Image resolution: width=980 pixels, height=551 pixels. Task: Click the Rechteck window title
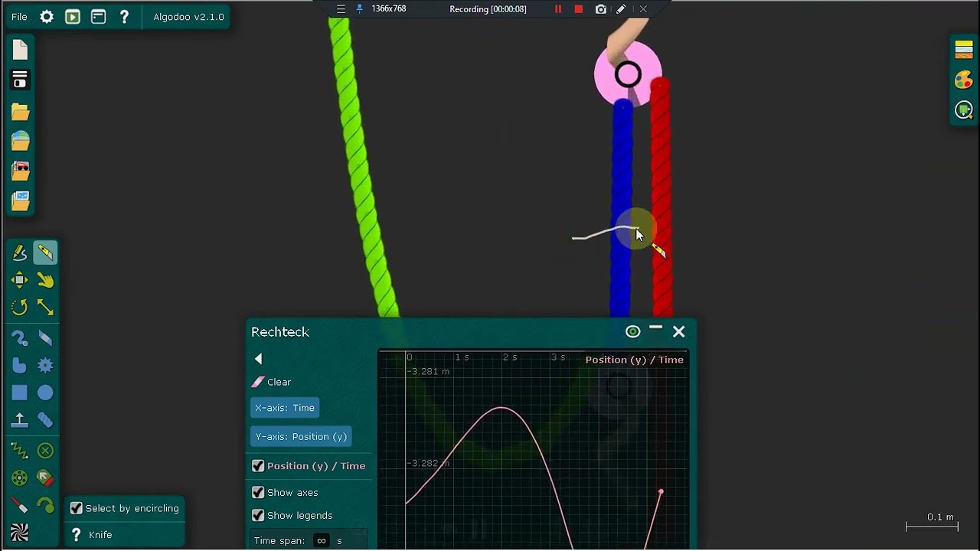click(x=280, y=332)
